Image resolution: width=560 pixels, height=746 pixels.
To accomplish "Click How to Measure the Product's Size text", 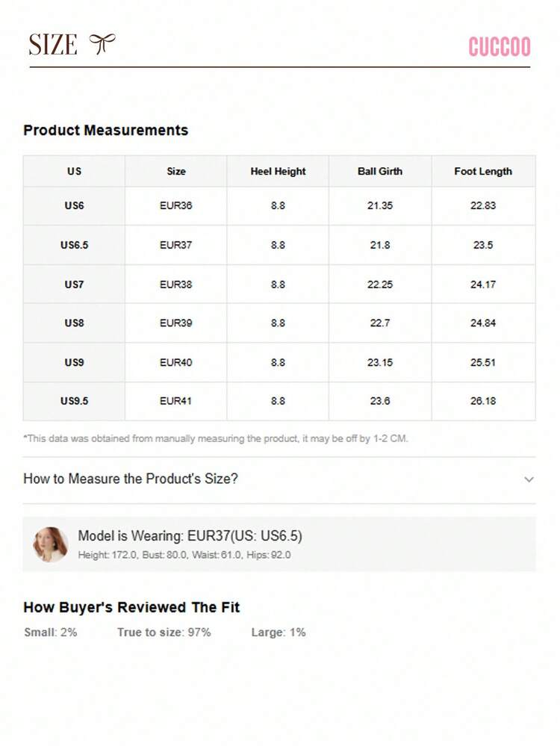I will (131, 479).
